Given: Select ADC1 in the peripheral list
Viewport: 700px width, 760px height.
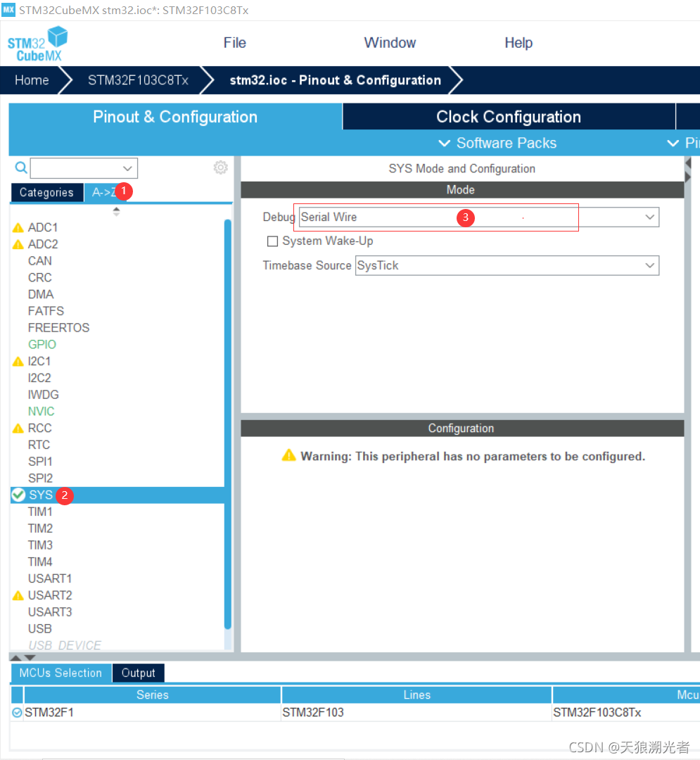Looking at the screenshot, I should (43, 227).
